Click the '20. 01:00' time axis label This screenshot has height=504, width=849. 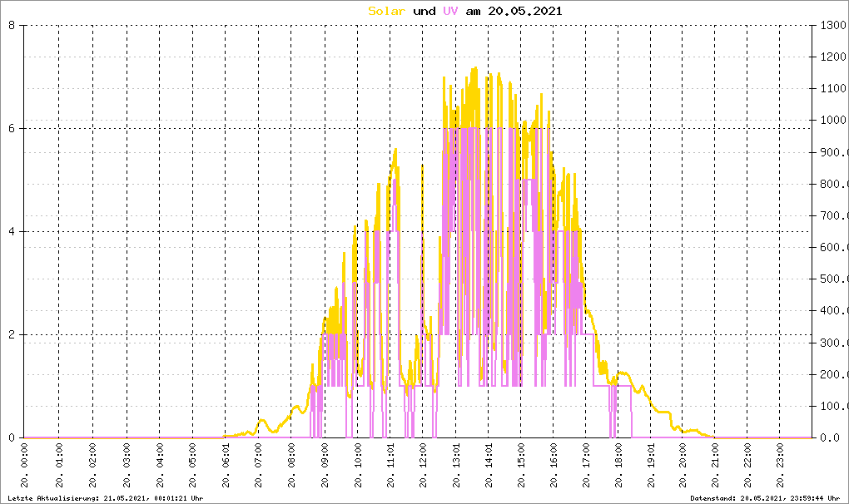(x=59, y=466)
